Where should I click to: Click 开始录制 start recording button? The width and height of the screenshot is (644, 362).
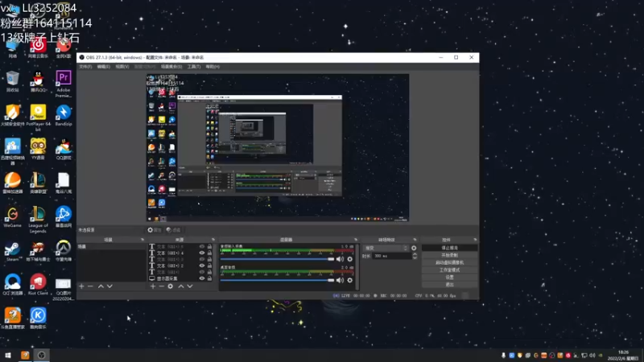(x=449, y=255)
